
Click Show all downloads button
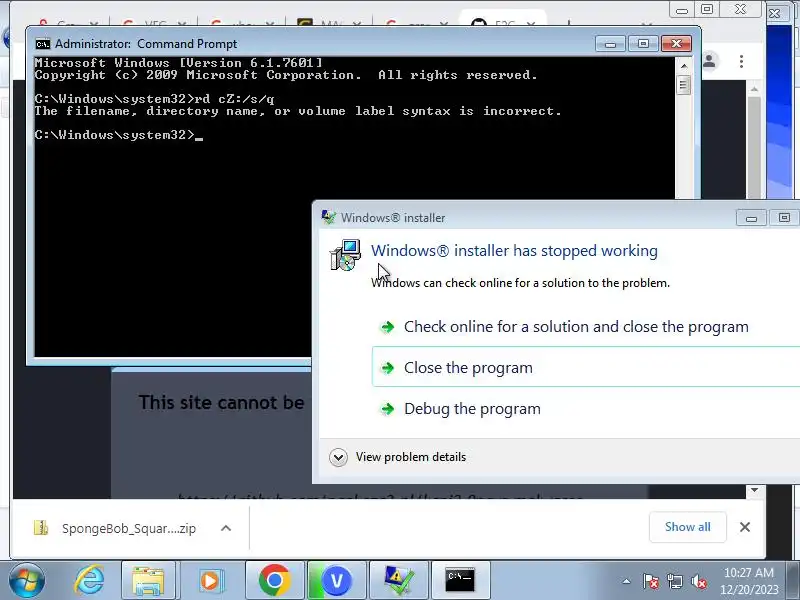[687, 527]
